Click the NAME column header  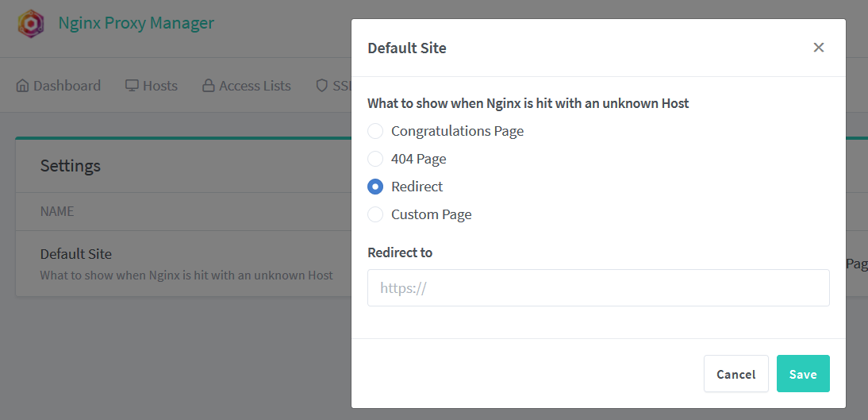tap(57, 212)
